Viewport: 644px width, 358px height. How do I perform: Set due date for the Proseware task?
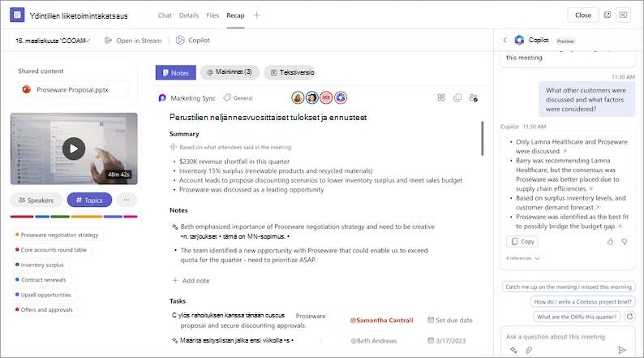(450, 320)
